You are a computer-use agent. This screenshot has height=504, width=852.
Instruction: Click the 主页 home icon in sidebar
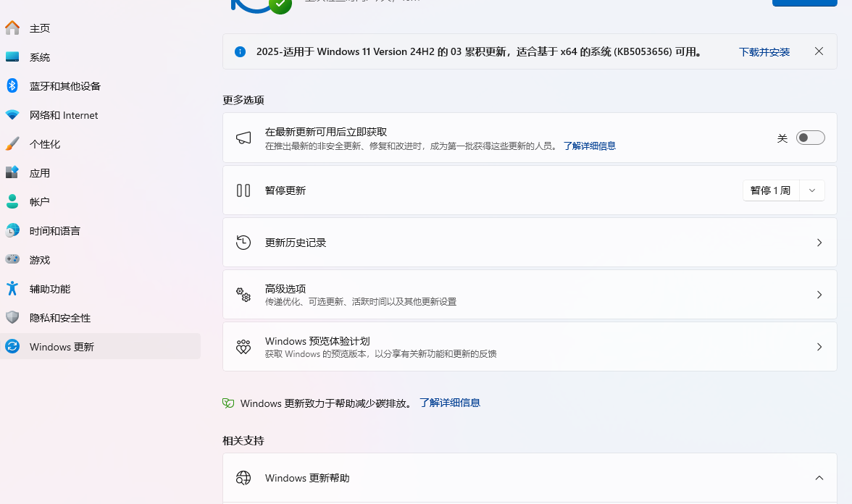pos(12,28)
